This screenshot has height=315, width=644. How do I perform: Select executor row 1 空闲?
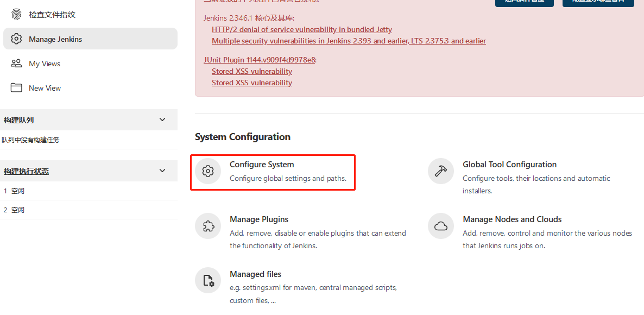coord(89,191)
